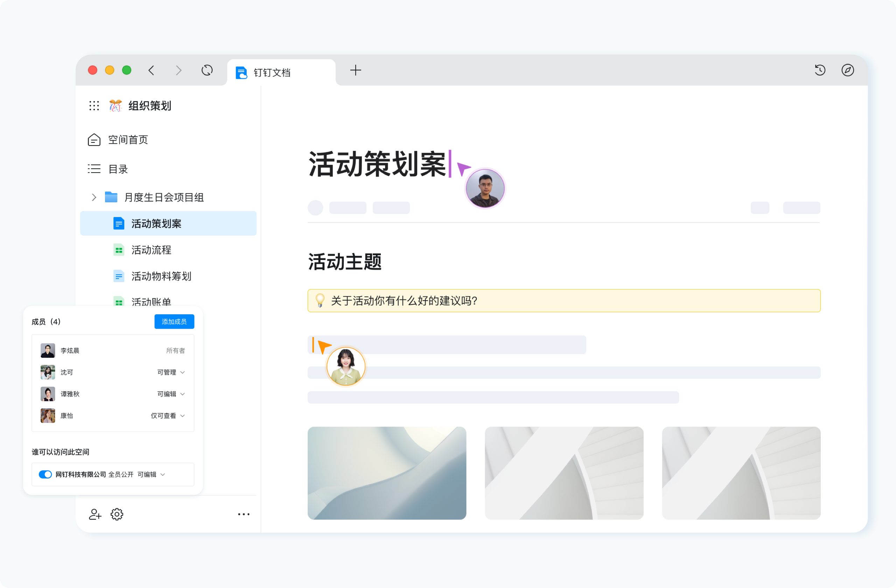Click the add-member person icon at bottom
The height and width of the screenshot is (588, 896).
(95, 514)
